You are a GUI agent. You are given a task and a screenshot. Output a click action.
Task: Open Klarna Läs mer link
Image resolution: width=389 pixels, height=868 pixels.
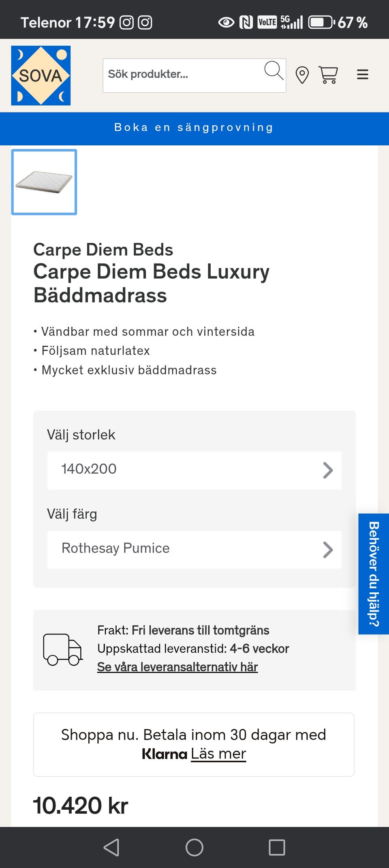click(218, 754)
